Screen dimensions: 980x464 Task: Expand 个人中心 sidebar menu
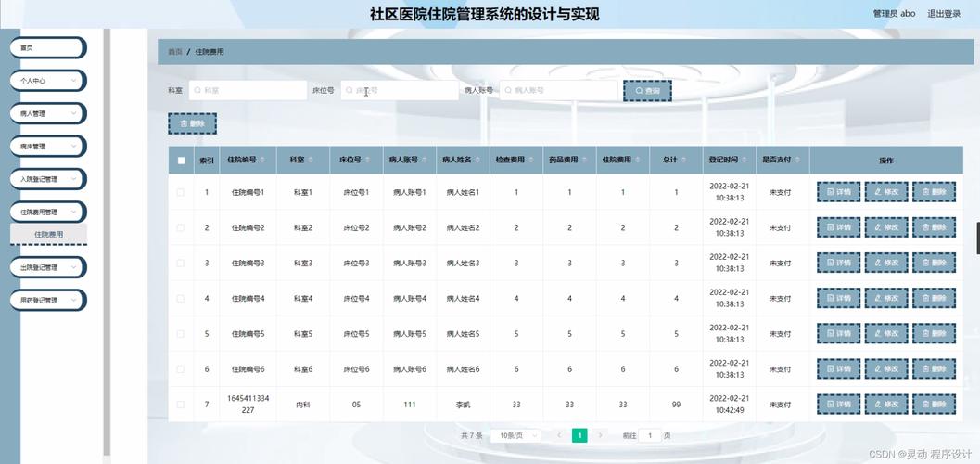tap(48, 81)
